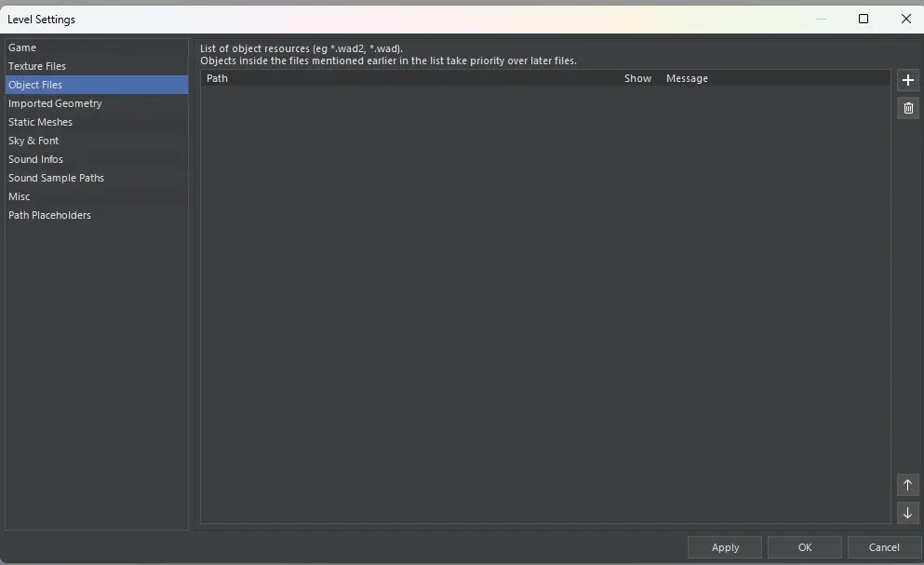Click the Message column header
Viewport: 924px width, 565px height.
[687, 78]
